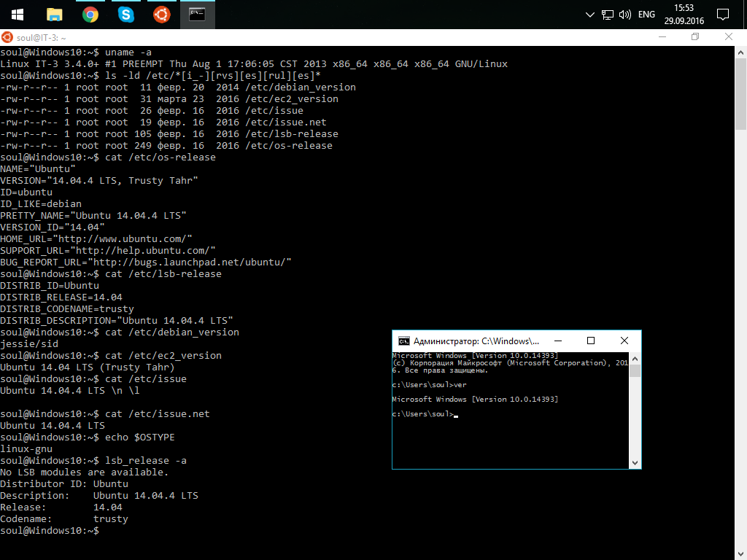Click the 'jessie/sid' output line
The image size is (747, 560).
(29, 344)
